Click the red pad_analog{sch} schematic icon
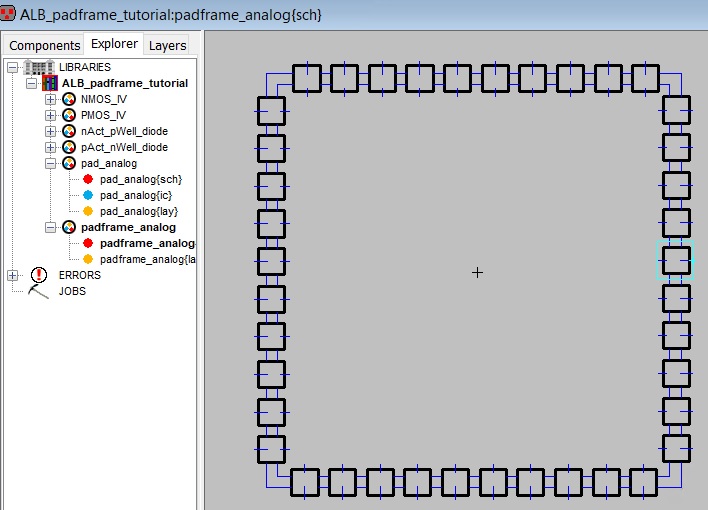The height and width of the screenshot is (510, 708). tap(87, 179)
